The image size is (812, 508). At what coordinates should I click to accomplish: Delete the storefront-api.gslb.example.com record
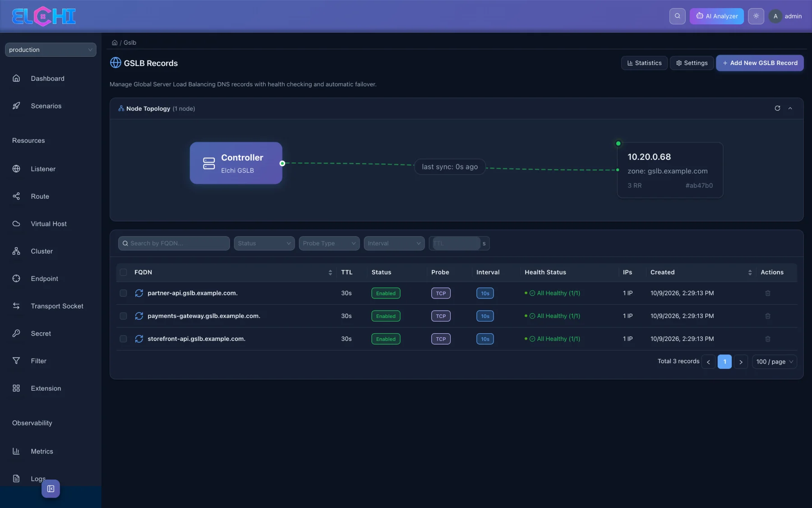768,339
